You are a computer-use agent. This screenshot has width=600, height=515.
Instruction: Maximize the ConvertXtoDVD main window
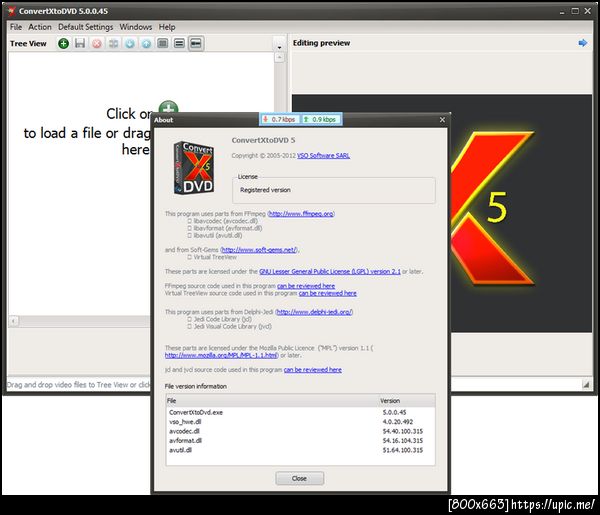click(575, 11)
